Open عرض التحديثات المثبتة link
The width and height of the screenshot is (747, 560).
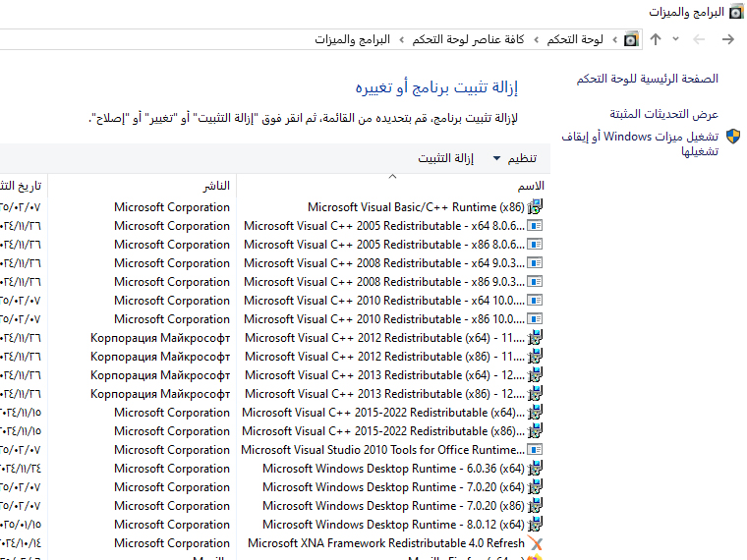click(x=664, y=114)
